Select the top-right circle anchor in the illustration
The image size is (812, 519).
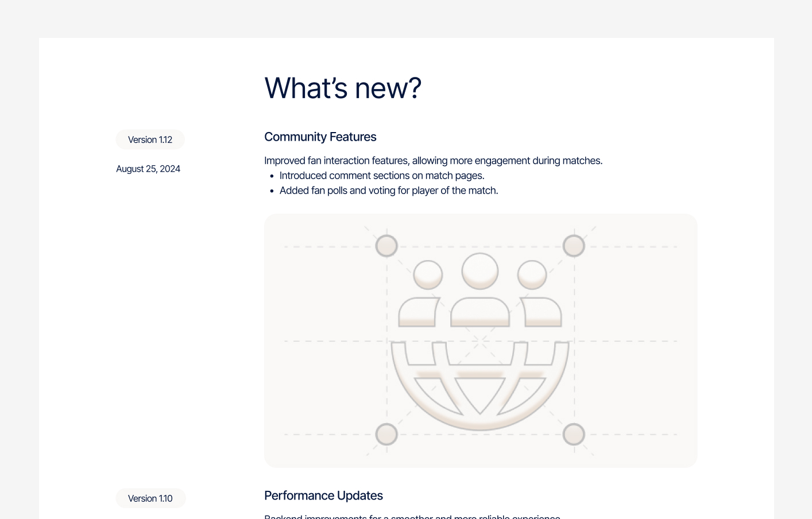pyautogui.click(x=574, y=245)
